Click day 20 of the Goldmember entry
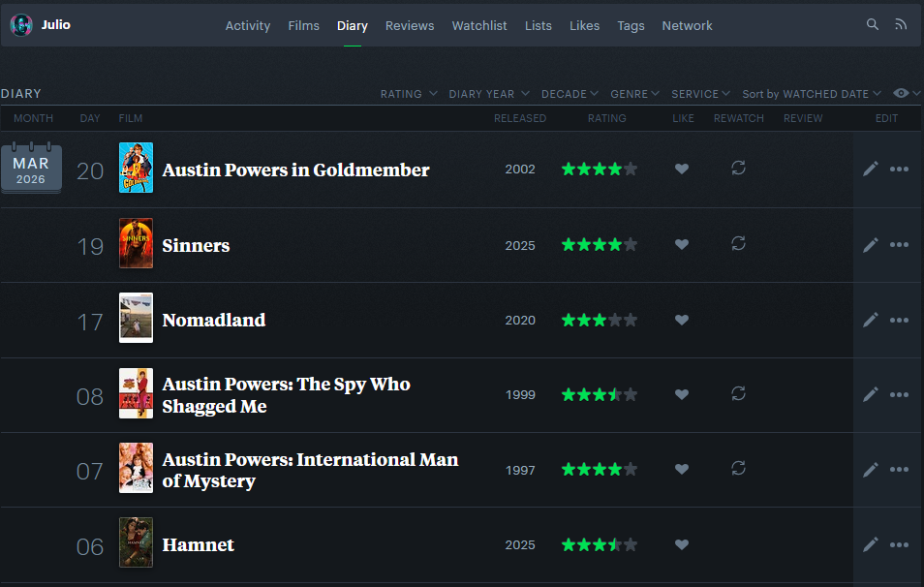The width and height of the screenshot is (924, 587). 90,170
